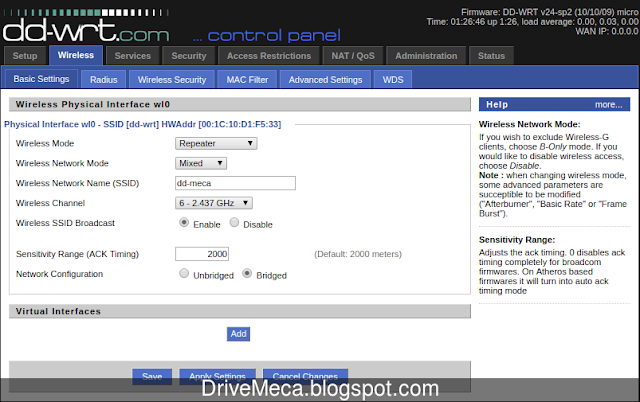
Task: Click the Physical Interface wl0 SSID legend
Action: (x=142, y=124)
